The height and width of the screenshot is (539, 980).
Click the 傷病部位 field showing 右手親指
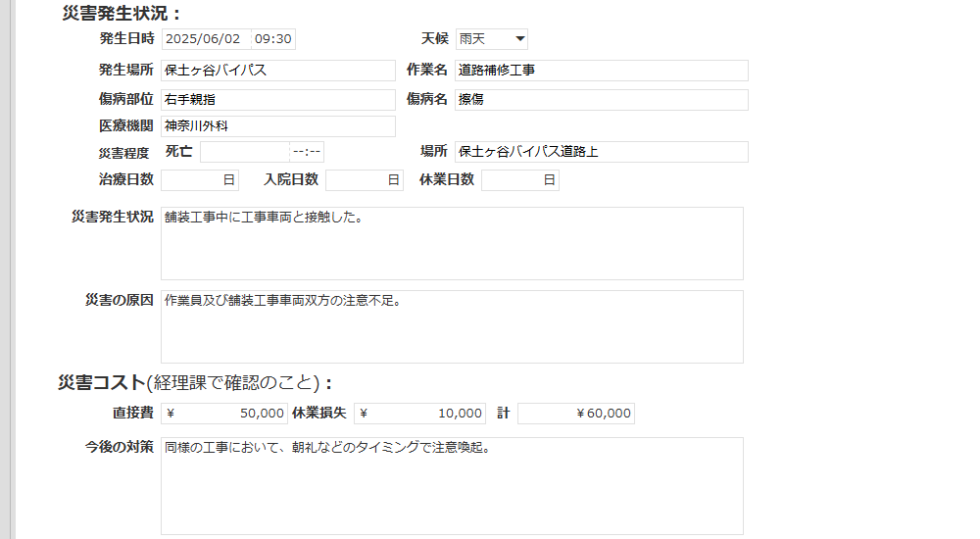[277, 100]
